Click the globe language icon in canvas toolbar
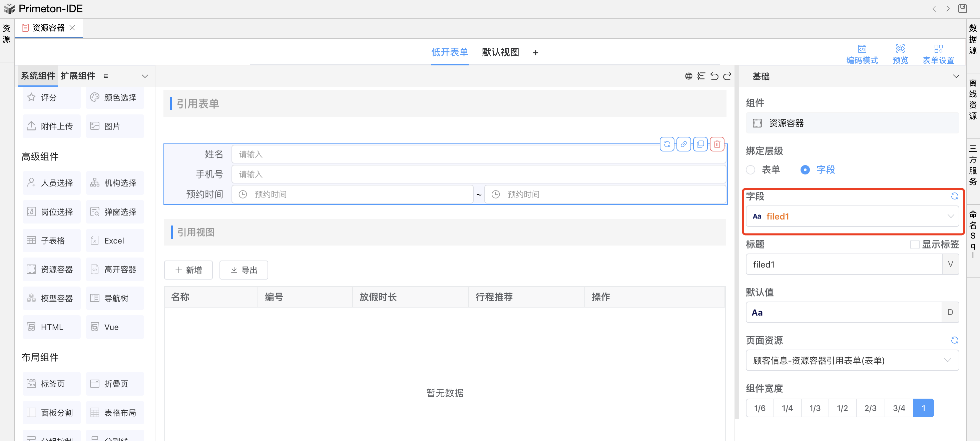 pyautogui.click(x=688, y=76)
